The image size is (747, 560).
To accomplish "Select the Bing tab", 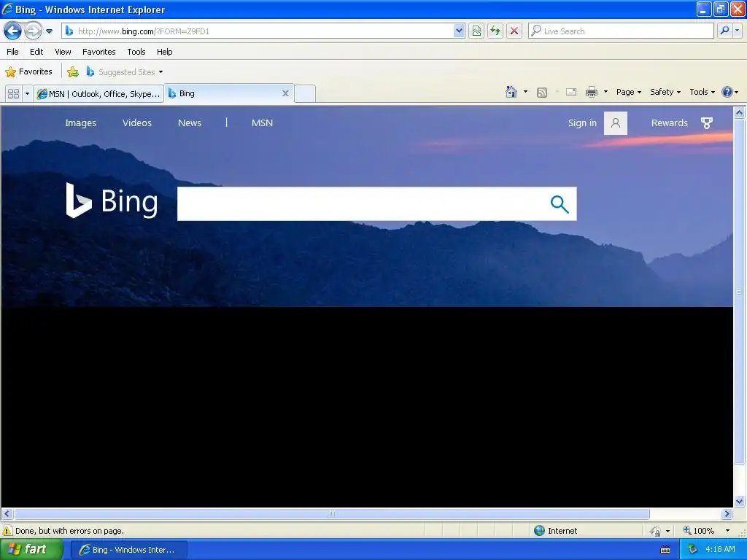I will tap(224, 93).
